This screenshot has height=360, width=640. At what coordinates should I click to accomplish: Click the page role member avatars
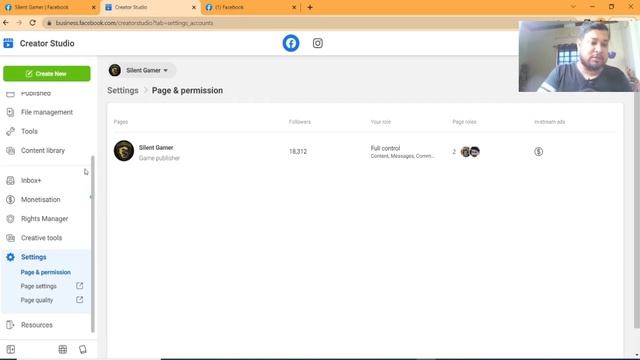pyautogui.click(x=470, y=152)
